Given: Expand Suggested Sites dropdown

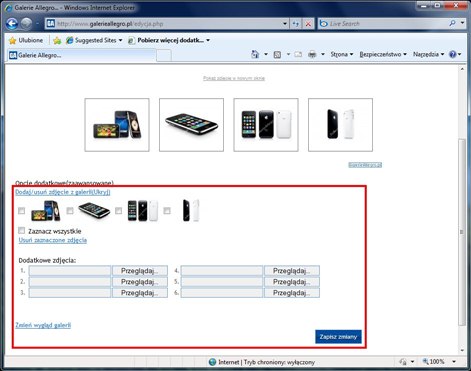Looking at the screenshot, I should click(x=121, y=40).
